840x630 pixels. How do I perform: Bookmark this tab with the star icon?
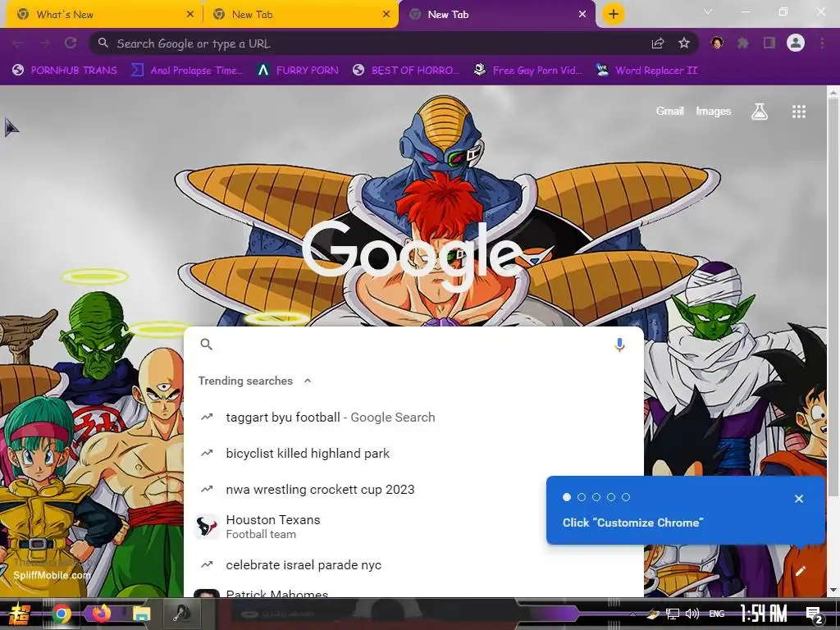tap(683, 43)
